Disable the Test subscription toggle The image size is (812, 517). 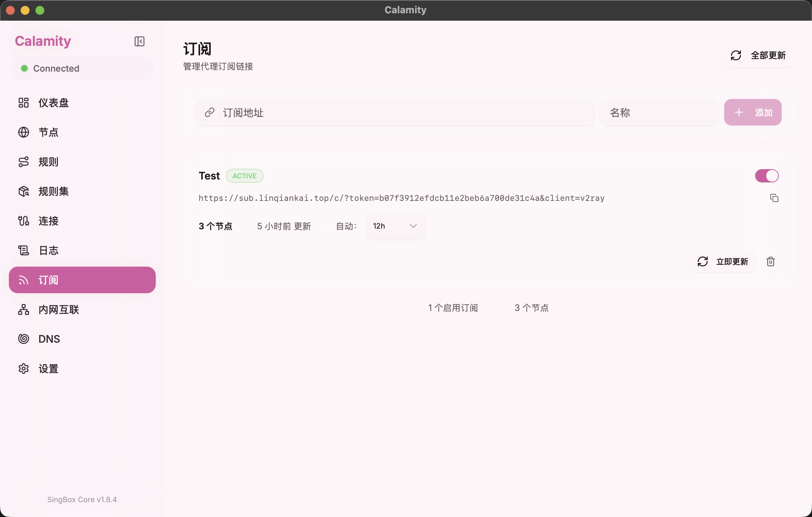(767, 176)
